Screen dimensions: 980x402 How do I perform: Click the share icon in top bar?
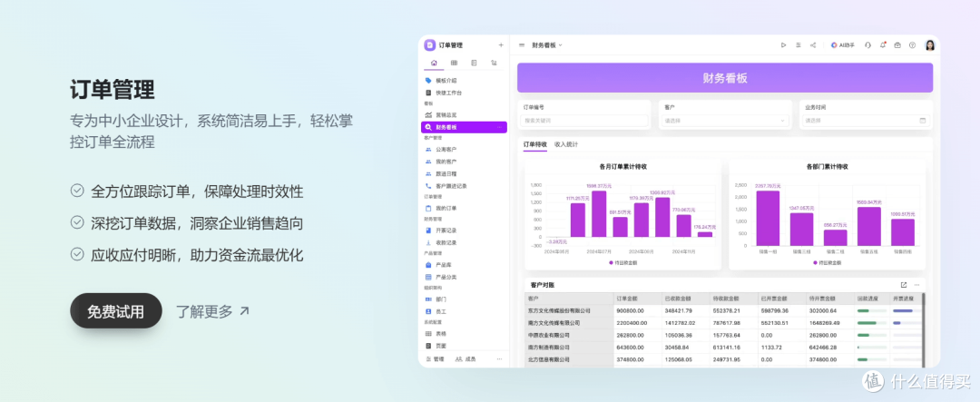813,45
